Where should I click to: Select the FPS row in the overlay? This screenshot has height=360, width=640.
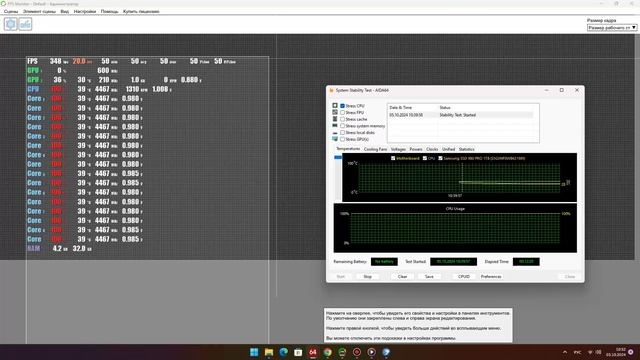point(131,61)
